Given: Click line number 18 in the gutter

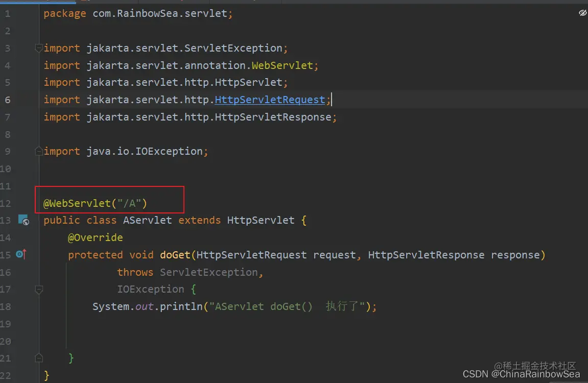Looking at the screenshot, I should [5, 306].
